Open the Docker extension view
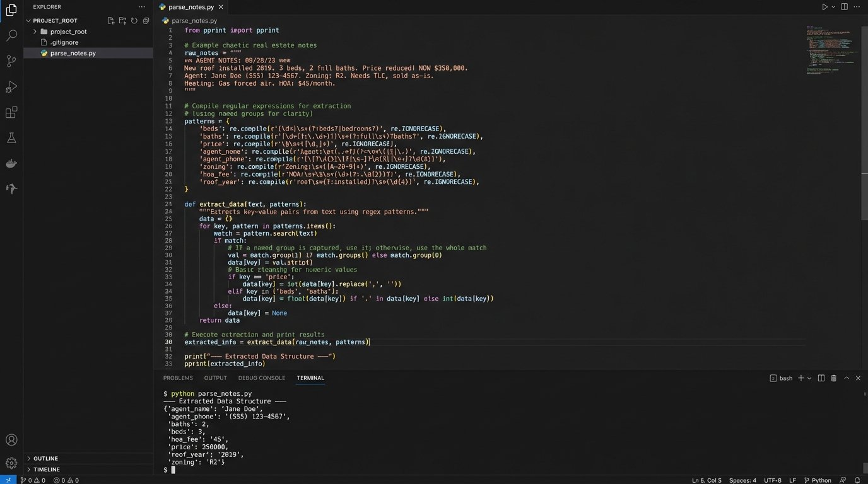 click(11, 163)
